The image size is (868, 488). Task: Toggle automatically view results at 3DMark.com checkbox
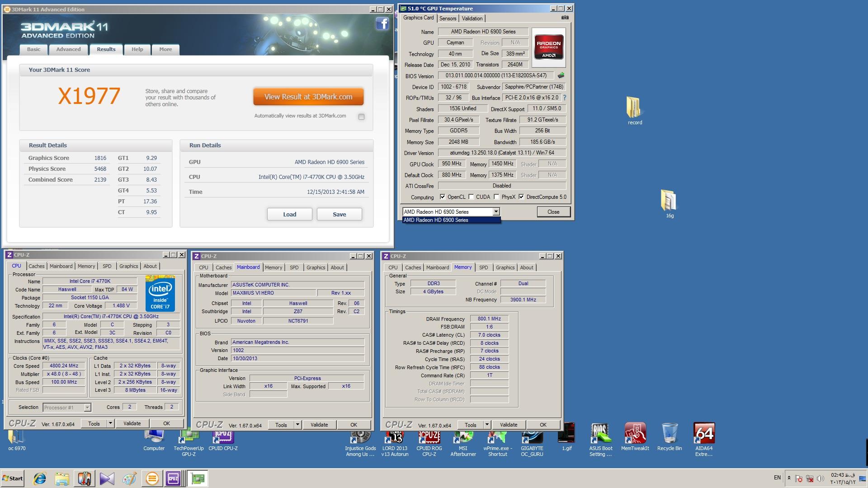361,117
